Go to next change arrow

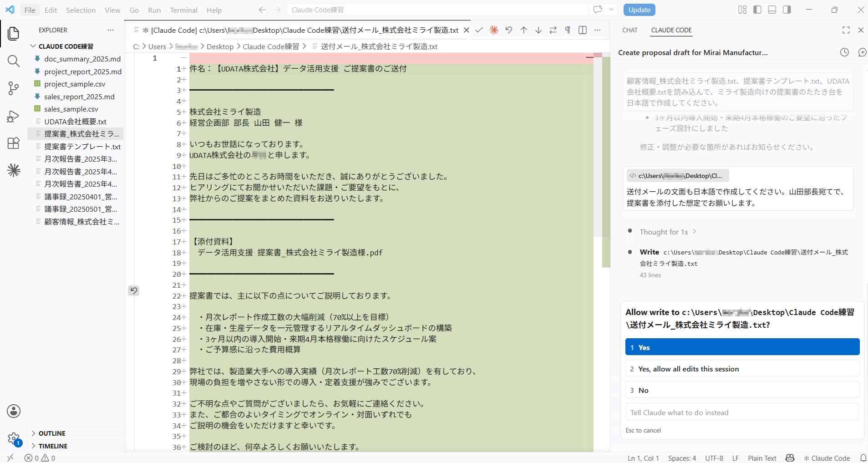pos(538,30)
